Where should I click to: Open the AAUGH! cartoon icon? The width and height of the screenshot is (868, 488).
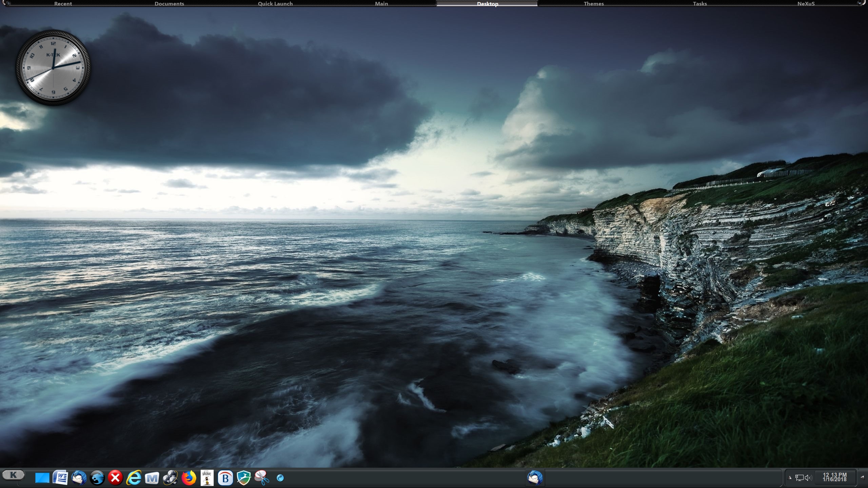click(x=207, y=478)
